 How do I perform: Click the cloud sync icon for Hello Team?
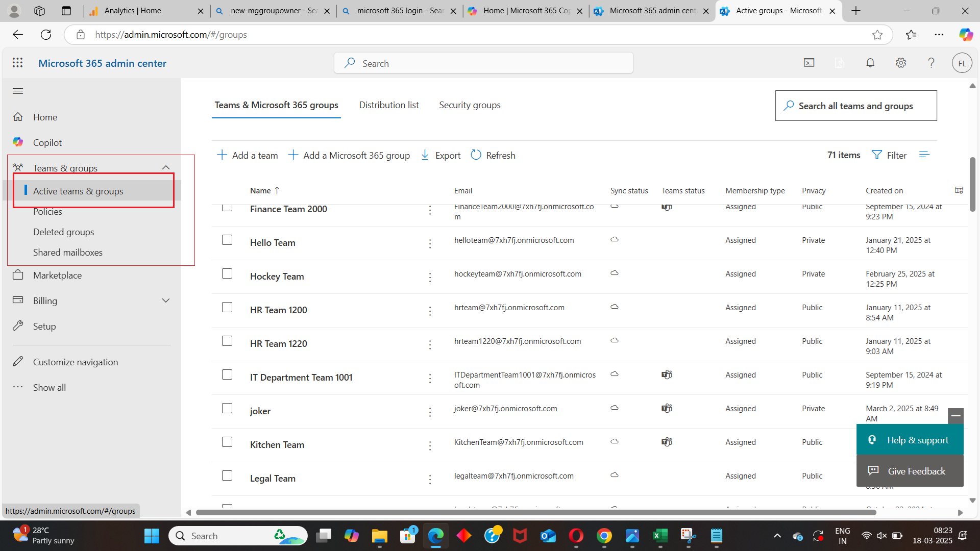pyautogui.click(x=615, y=239)
